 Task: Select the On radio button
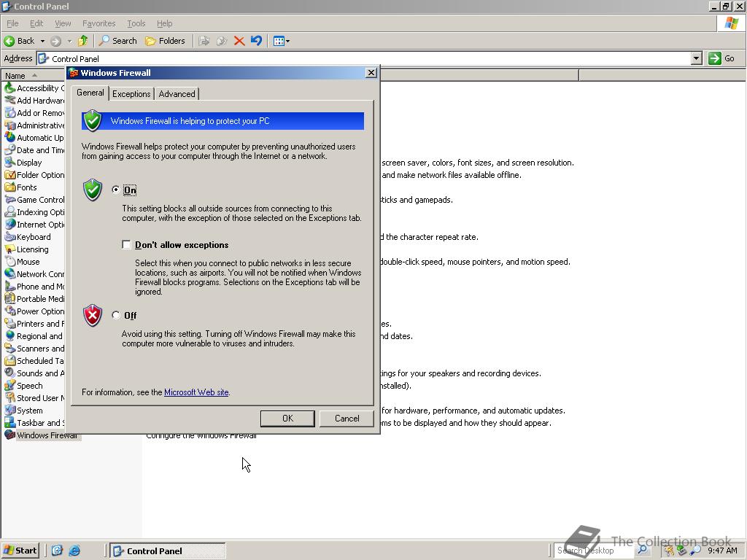(x=116, y=190)
